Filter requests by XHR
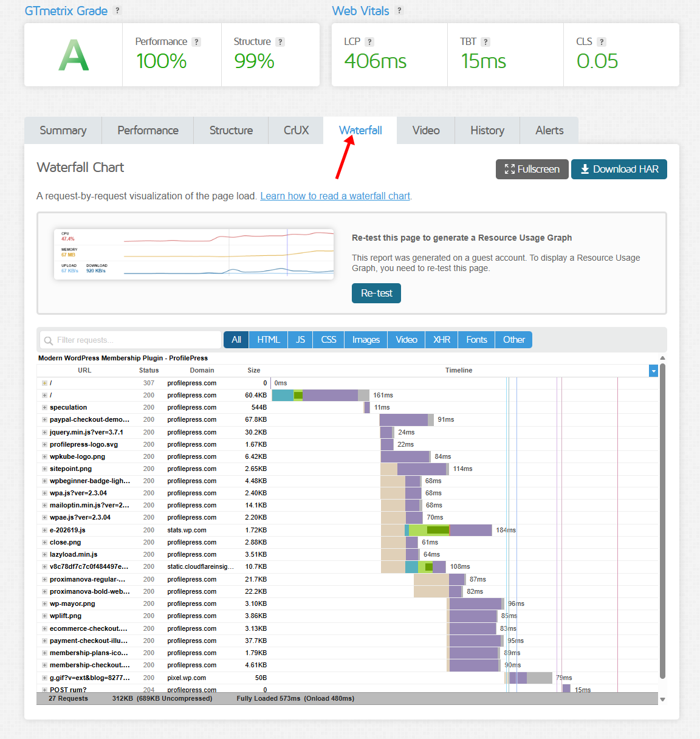 click(442, 340)
